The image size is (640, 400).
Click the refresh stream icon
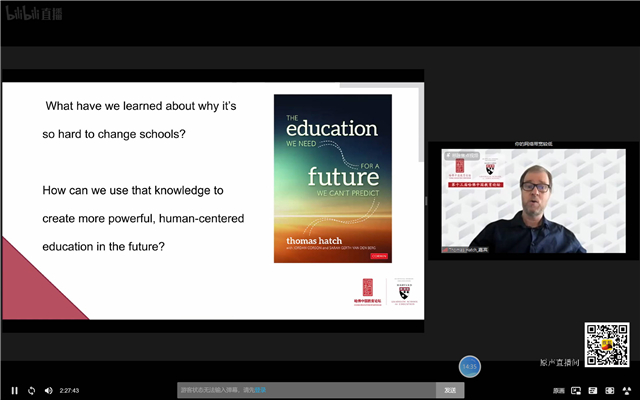pos(31,391)
